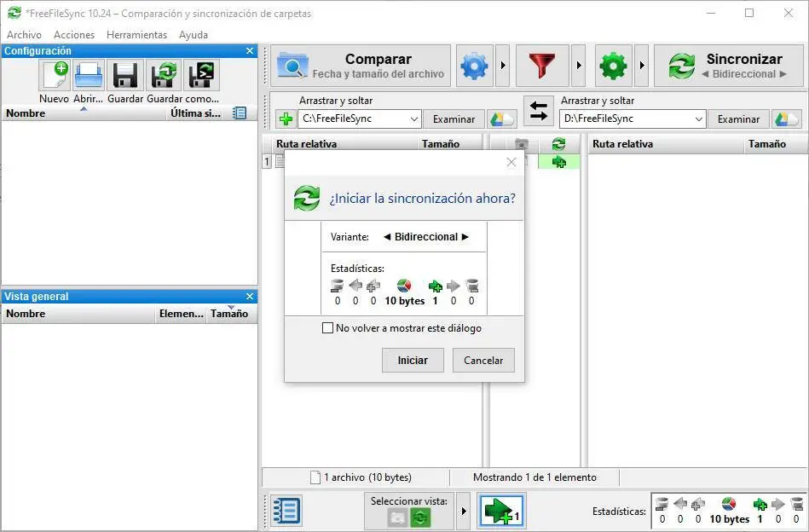Close the Configuración panel
The width and height of the screenshot is (809, 532).
coord(250,50)
